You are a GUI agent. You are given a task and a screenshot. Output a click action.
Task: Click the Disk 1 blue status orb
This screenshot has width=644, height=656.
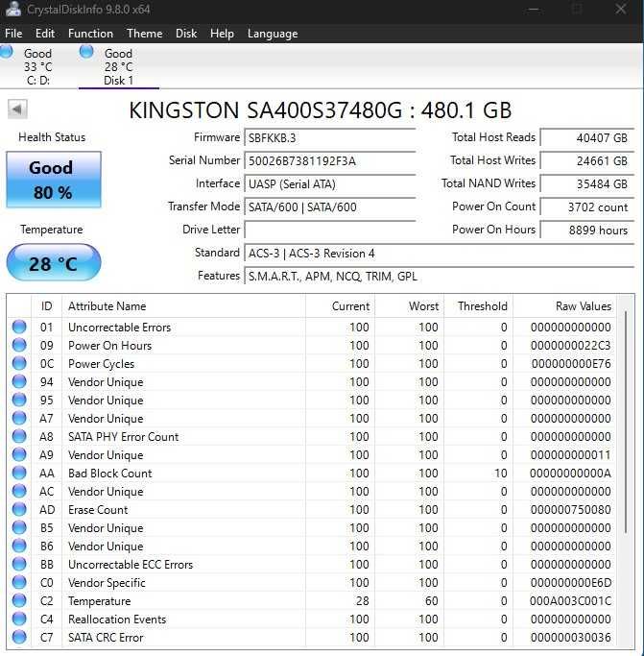(x=86, y=52)
